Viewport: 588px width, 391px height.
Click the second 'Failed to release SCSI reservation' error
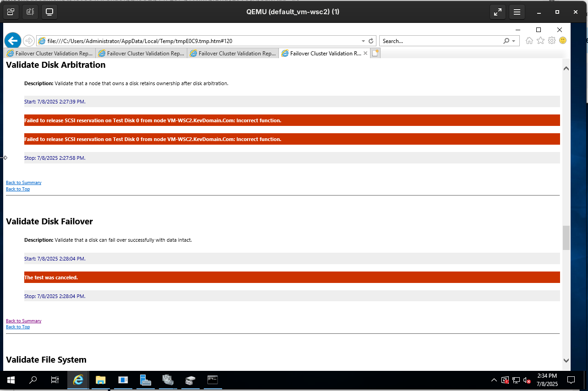click(x=292, y=139)
